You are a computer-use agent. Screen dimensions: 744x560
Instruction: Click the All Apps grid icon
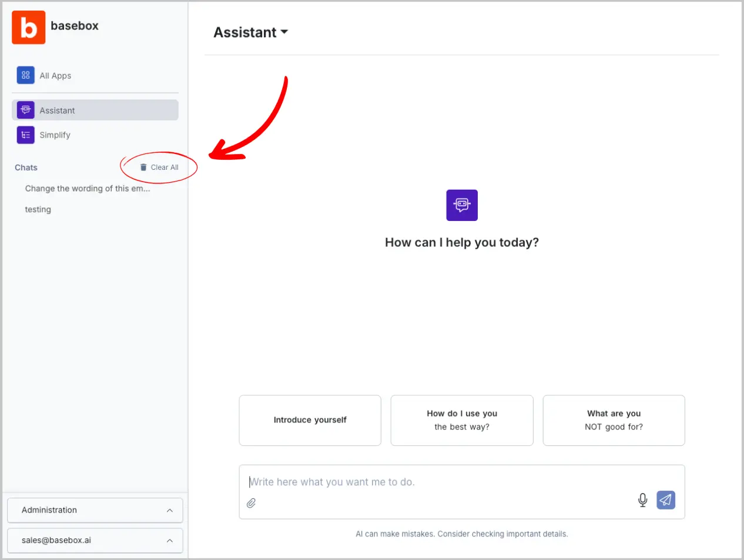tap(25, 75)
